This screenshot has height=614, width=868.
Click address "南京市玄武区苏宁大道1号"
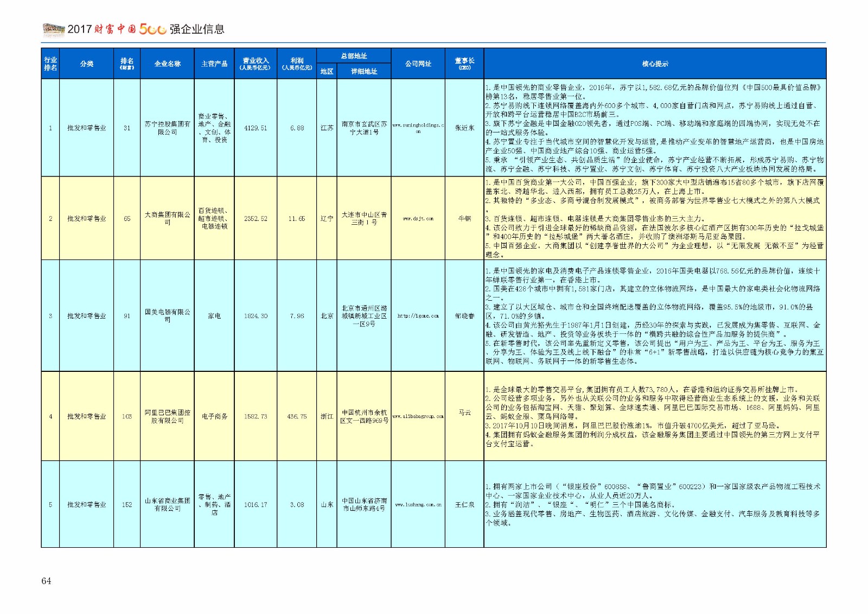point(364,128)
